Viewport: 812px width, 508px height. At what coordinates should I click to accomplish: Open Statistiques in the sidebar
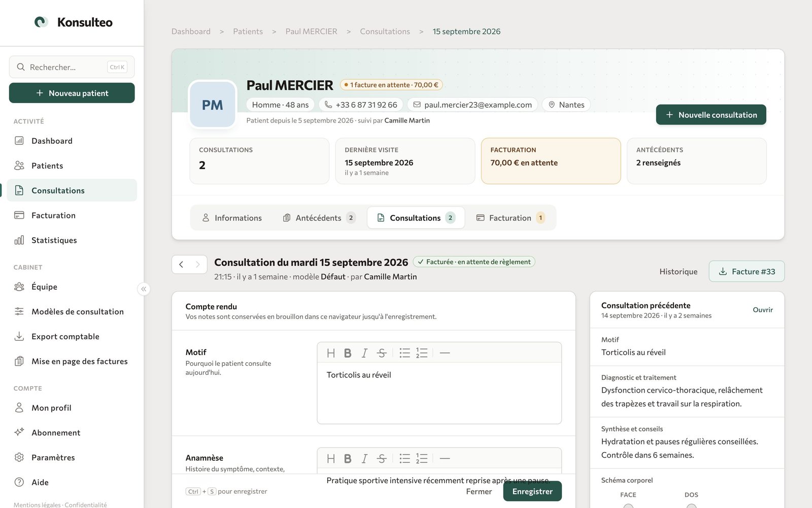click(72, 240)
